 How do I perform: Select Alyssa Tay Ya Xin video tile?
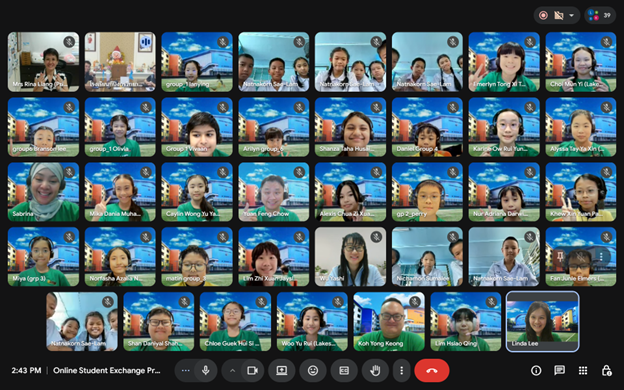[581, 127]
